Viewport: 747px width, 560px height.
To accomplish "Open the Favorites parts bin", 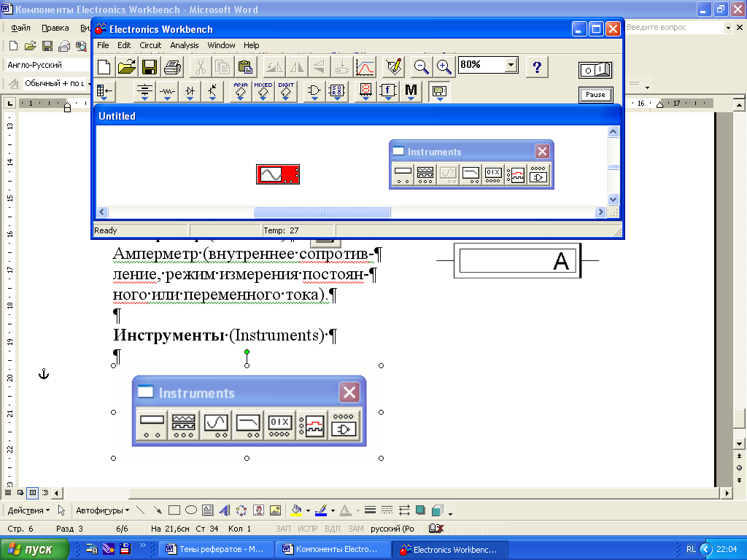I will point(104,91).
